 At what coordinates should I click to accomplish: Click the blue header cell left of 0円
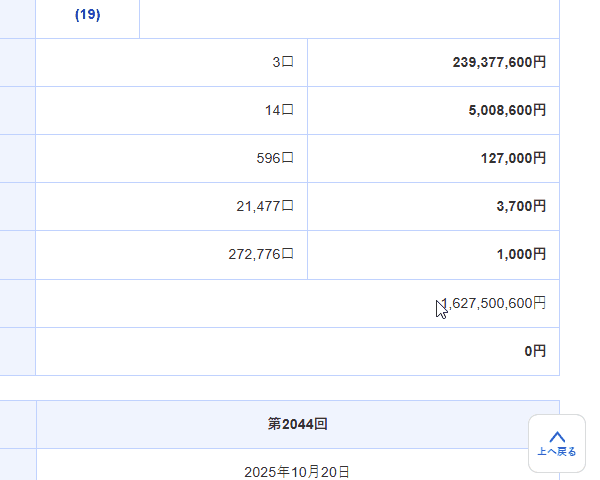coord(17,351)
